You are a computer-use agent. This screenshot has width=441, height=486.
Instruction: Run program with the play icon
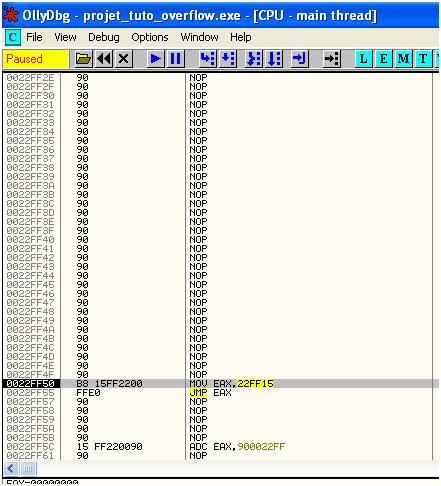[155, 59]
